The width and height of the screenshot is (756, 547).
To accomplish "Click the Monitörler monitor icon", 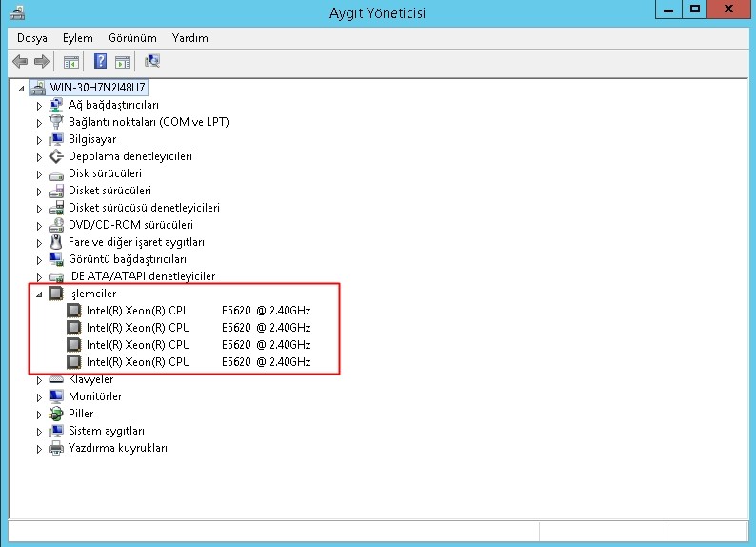I will pos(56,396).
